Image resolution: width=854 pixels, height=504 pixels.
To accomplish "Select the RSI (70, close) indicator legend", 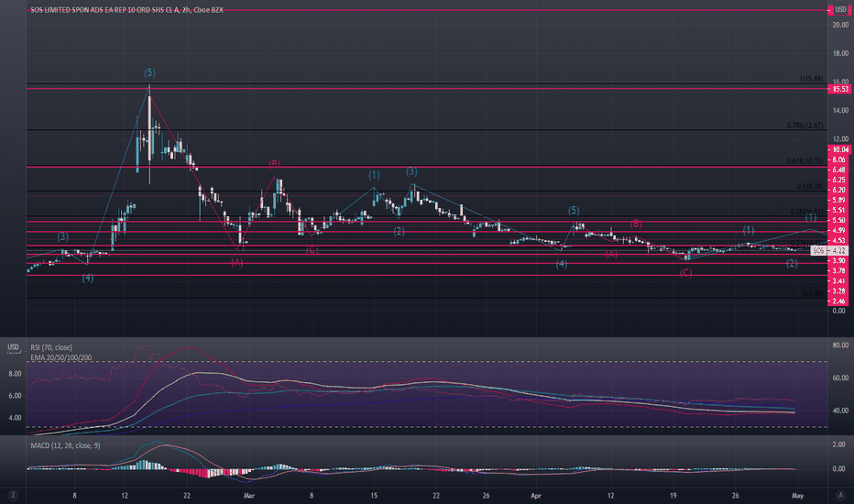I will [51, 347].
